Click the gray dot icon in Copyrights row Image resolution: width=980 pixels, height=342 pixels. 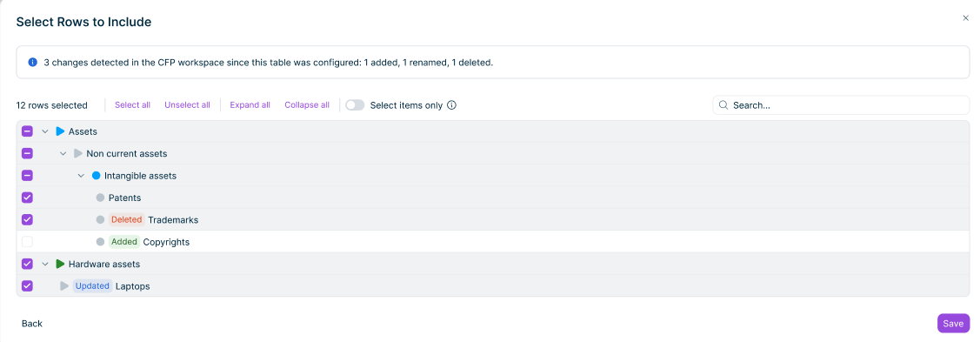[100, 241]
